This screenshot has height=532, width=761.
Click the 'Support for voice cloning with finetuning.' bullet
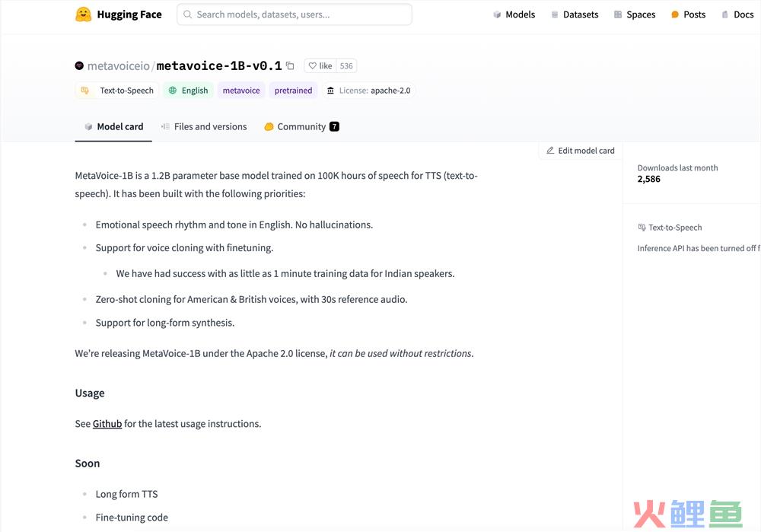pyautogui.click(x=184, y=248)
